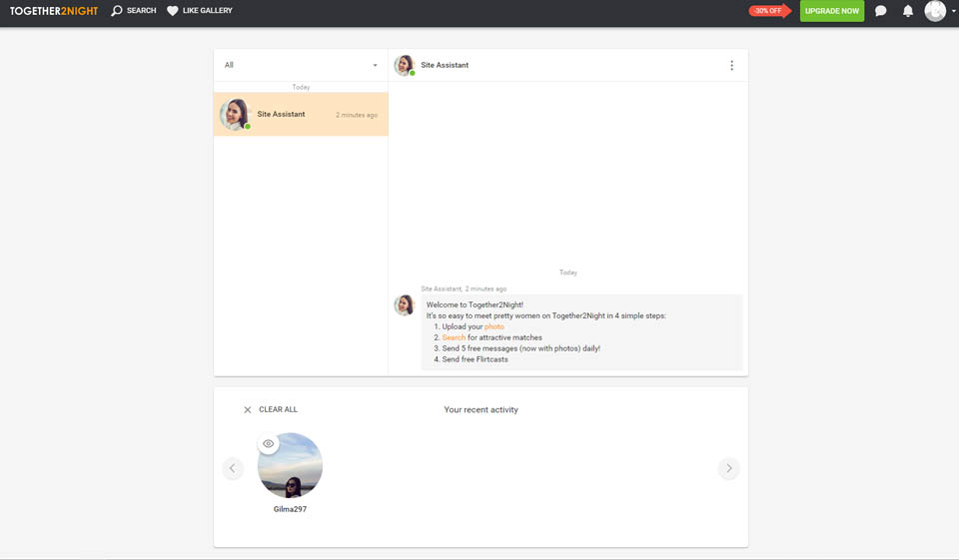
Task: Click the orange Search link in message
Action: point(454,337)
